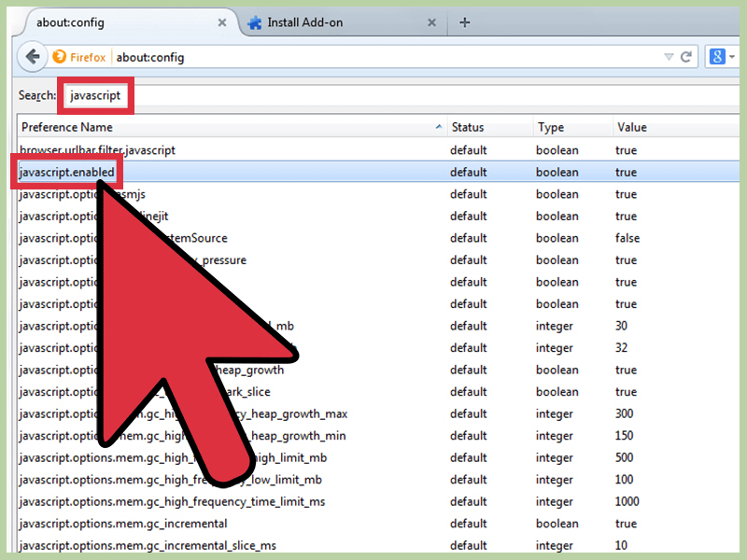The image size is (747, 560).
Task: Open a new tab with plus button
Action: coord(464,22)
